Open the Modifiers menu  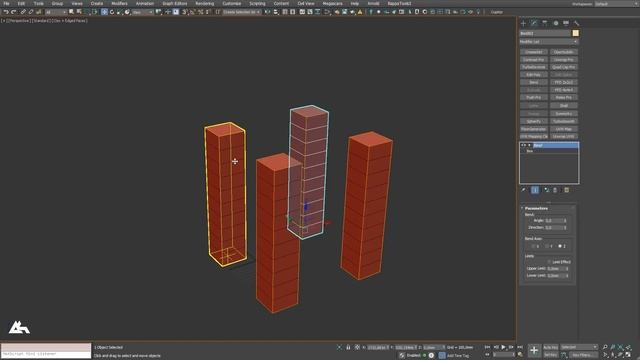120,4
